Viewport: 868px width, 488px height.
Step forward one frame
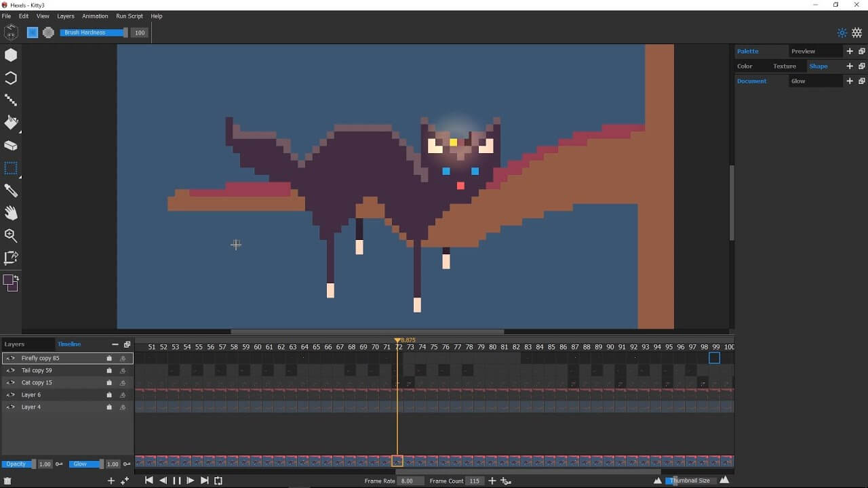(x=191, y=481)
